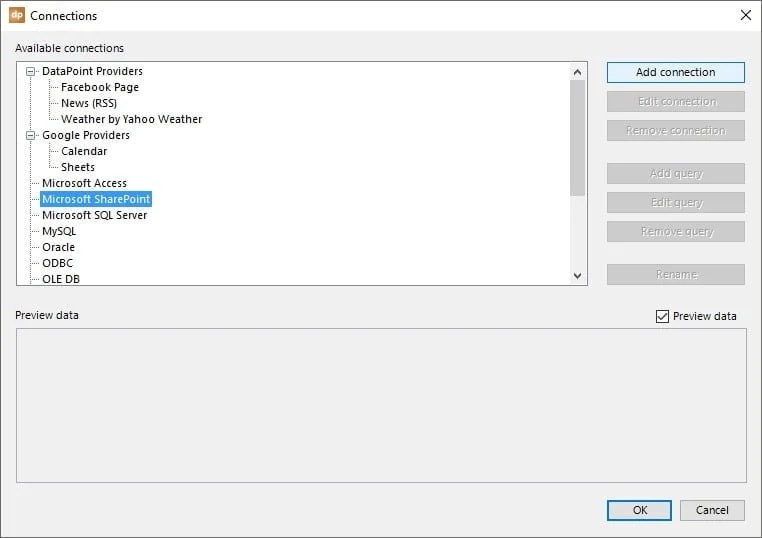Collapse the DataPoint Providers node

pos(31,71)
